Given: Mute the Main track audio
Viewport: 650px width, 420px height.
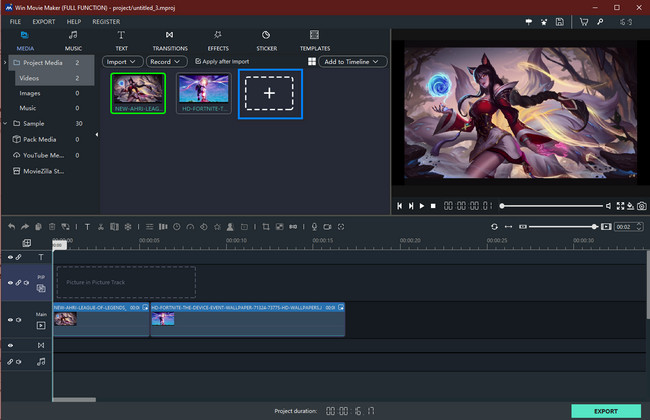Looking at the screenshot, I should coord(19,320).
